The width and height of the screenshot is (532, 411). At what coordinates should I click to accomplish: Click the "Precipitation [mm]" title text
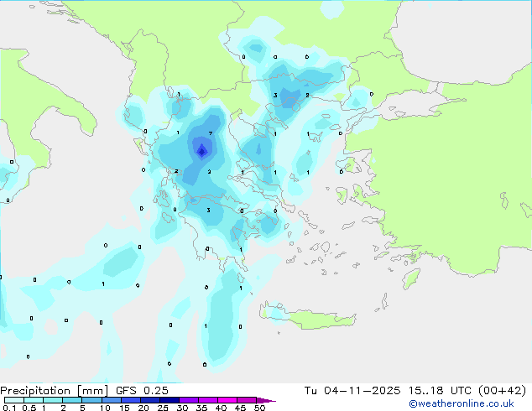(54, 391)
